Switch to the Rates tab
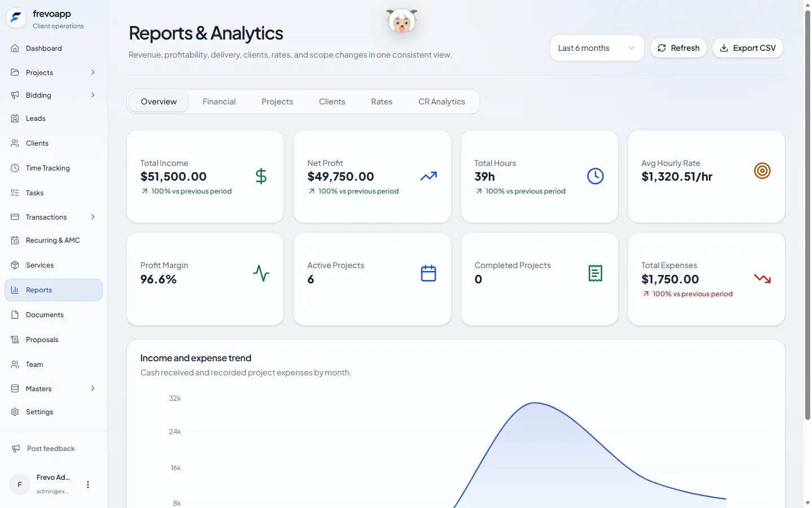 tap(382, 102)
